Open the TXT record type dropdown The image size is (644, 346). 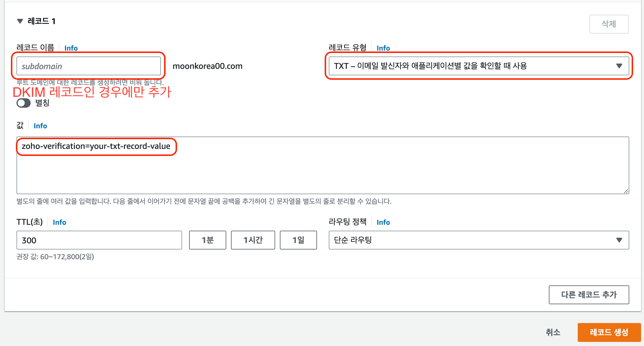(x=471, y=66)
